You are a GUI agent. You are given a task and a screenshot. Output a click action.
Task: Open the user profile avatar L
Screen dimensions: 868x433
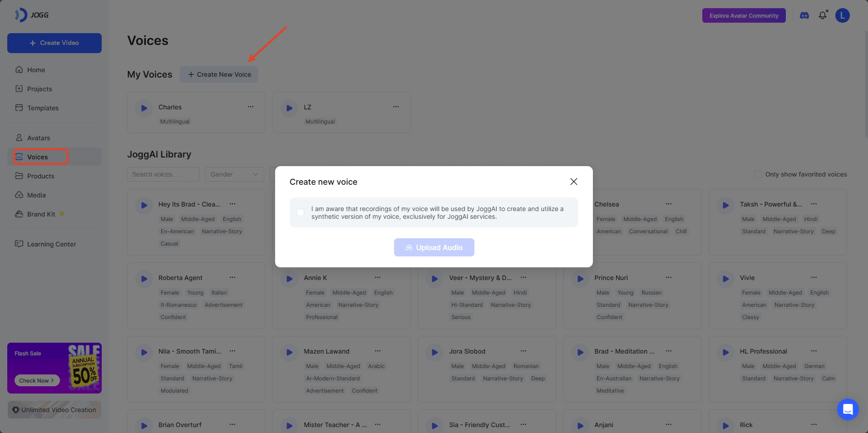(x=843, y=15)
